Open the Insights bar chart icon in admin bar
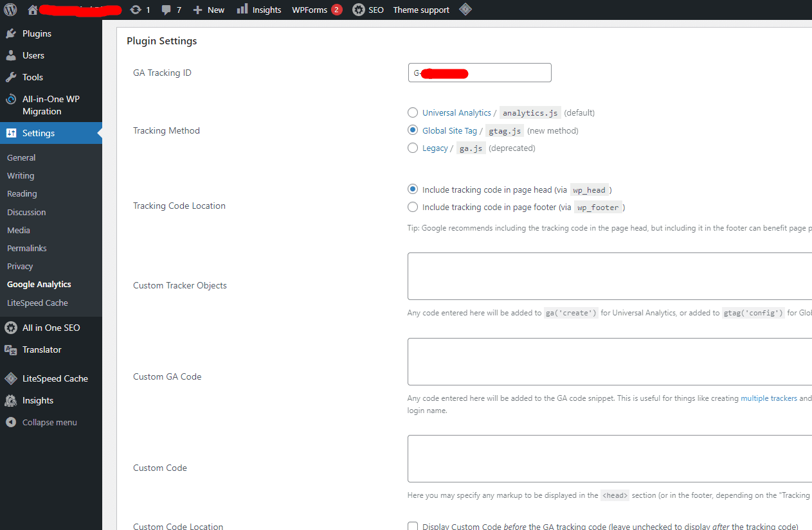The height and width of the screenshot is (530, 812). point(242,9)
